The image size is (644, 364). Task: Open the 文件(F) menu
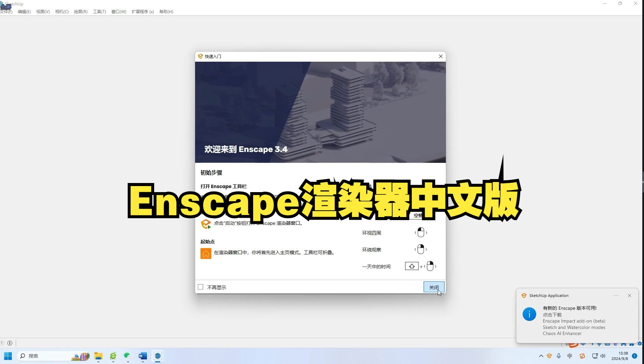6,11
